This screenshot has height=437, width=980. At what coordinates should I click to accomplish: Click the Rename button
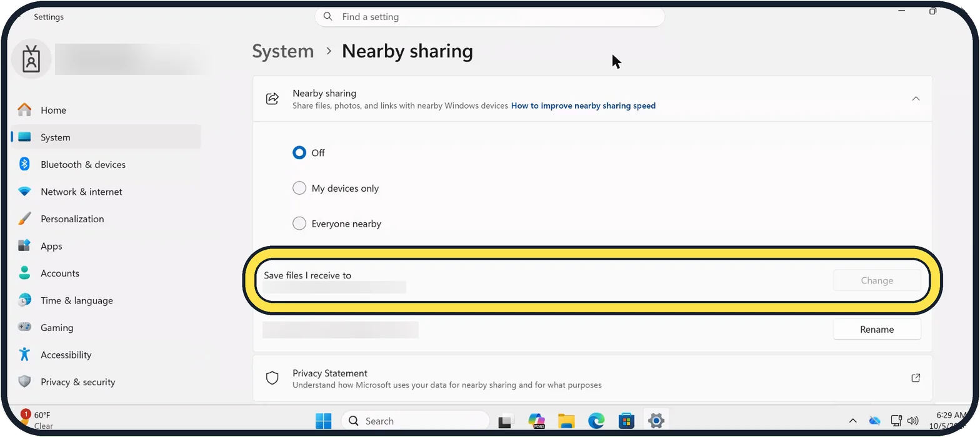[877, 329]
